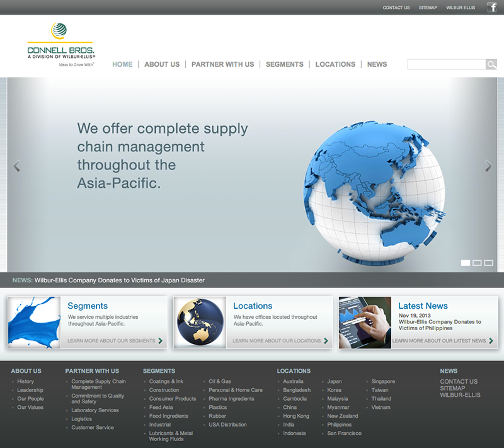This screenshot has width=504, height=448.
Task: Open the Facebook page icon
Action: click(492, 7)
